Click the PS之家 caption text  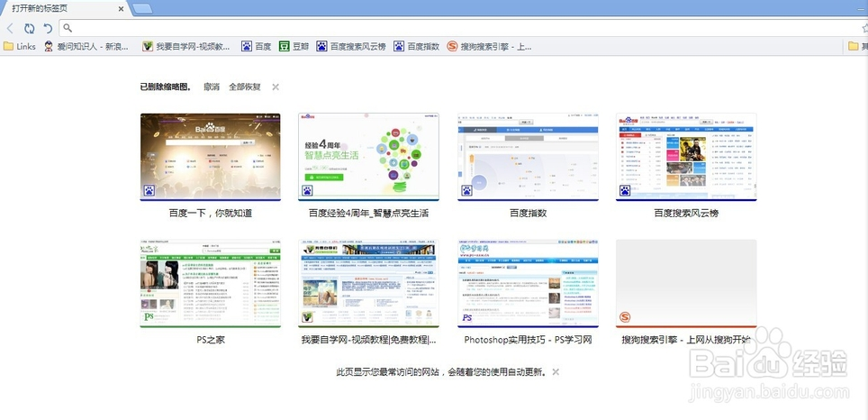click(211, 340)
